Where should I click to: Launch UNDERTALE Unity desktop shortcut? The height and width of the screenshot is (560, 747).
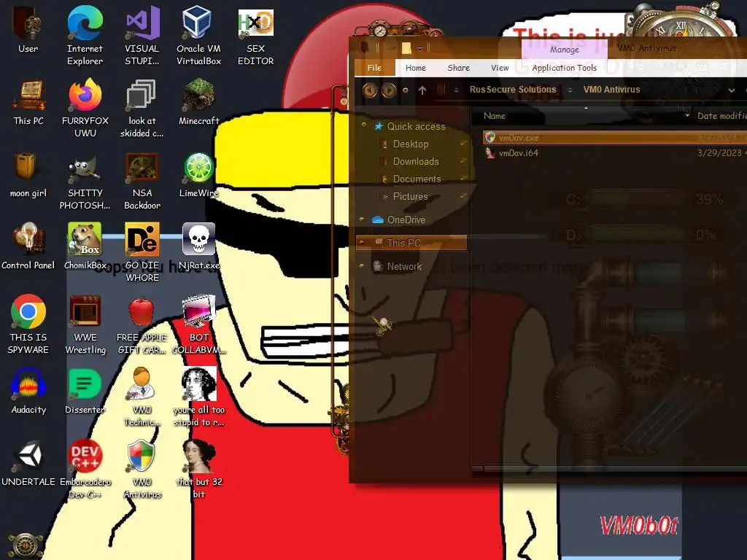[28, 464]
